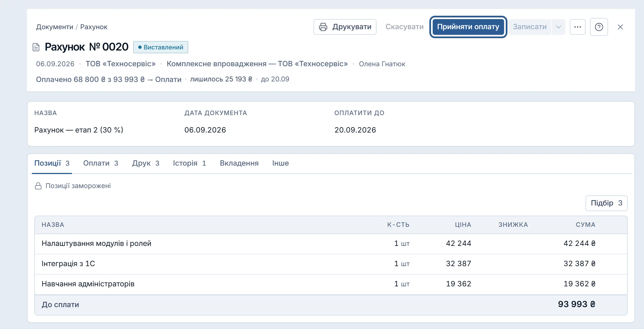The height and width of the screenshot is (329, 644).
Task: Click the Прийняти оплату button
Action: (x=468, y=27)
